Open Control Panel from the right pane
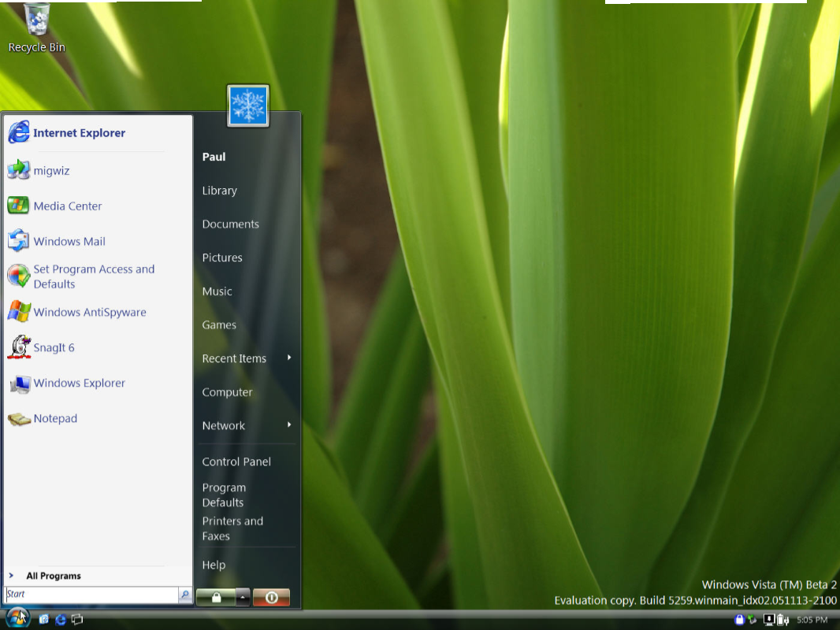Screen dimensions: 840x630 [x=236, y=462]
